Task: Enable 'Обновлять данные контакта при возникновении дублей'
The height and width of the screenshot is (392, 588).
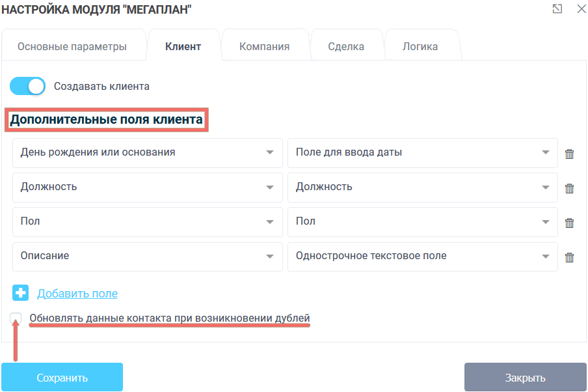Action: pos(15,318)
